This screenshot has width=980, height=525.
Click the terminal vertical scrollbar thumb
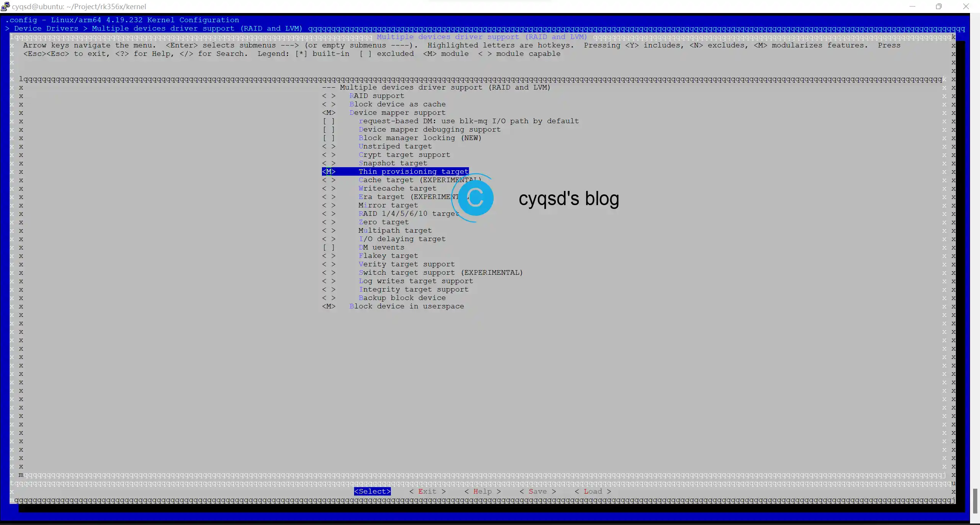pos(975,501)
